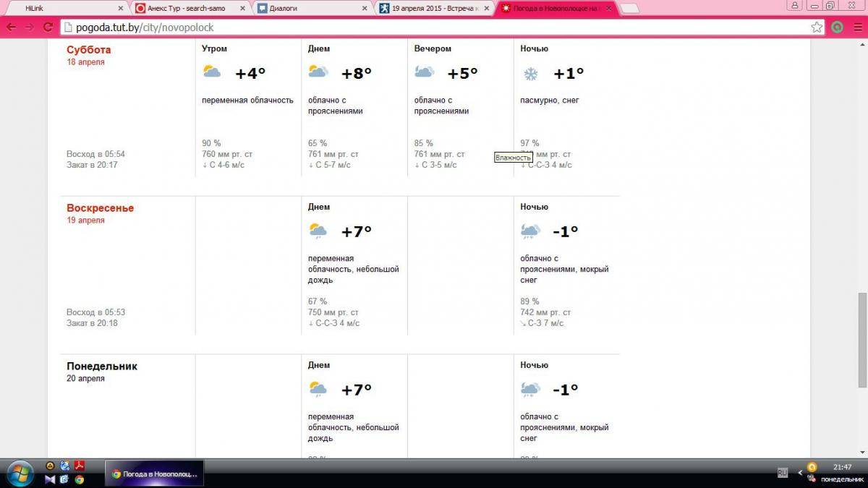This screenshot has height=488, width=868.
Task: Click the address bar URL field
Action: [434, 27]
